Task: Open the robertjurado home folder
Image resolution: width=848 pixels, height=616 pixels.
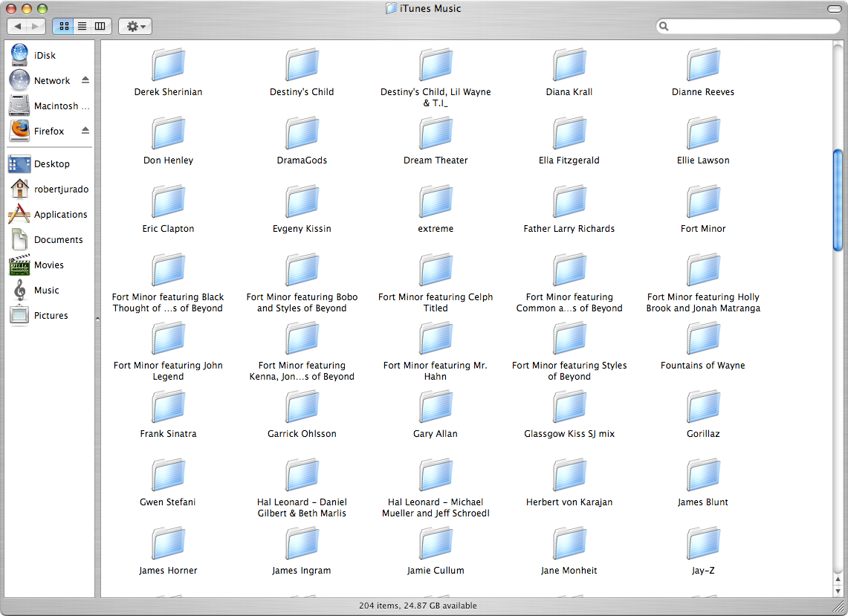Action: 48,189
